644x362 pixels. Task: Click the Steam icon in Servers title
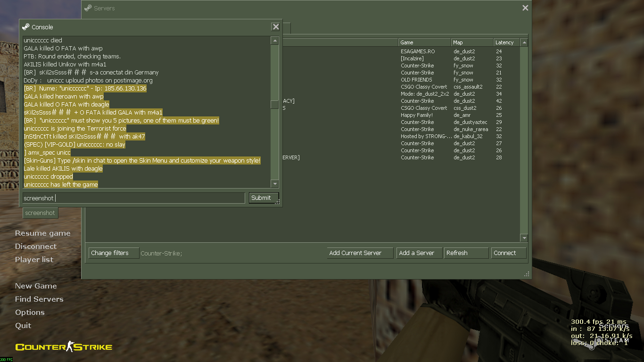pos(88,8)
